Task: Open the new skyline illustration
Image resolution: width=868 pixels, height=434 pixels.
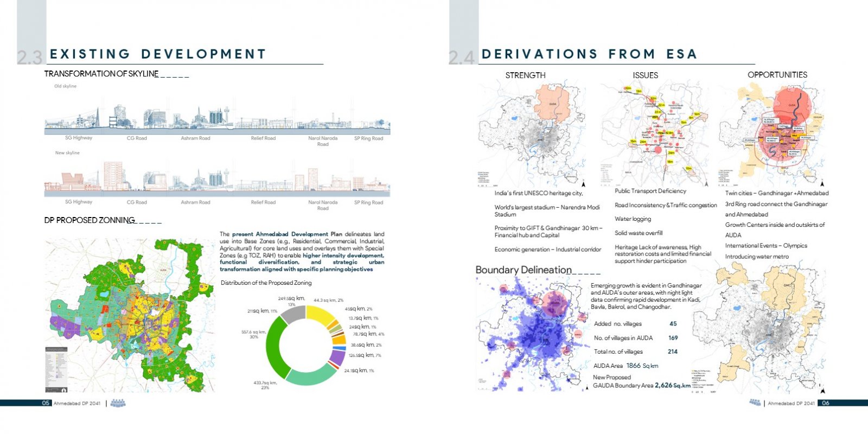Action: pos(217,179)
